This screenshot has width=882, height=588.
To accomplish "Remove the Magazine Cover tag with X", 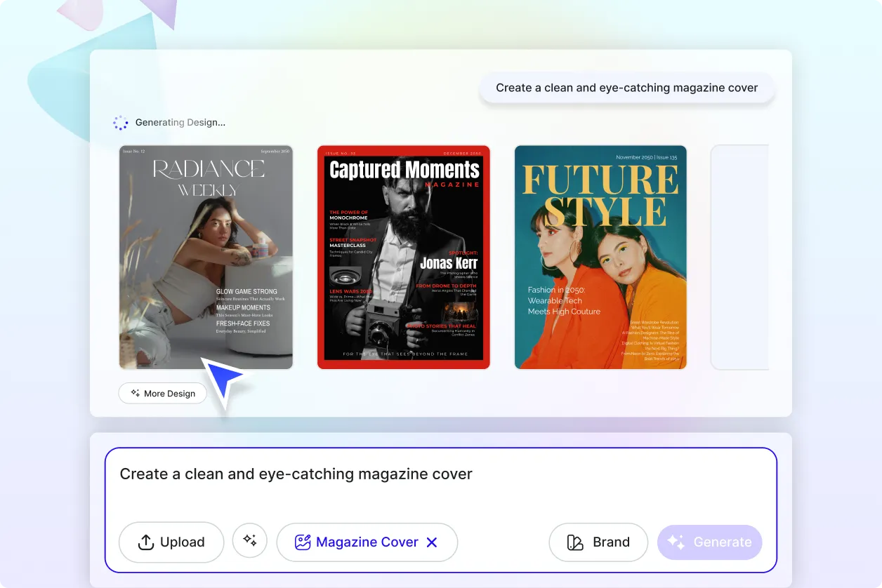I will coord(432,542).
